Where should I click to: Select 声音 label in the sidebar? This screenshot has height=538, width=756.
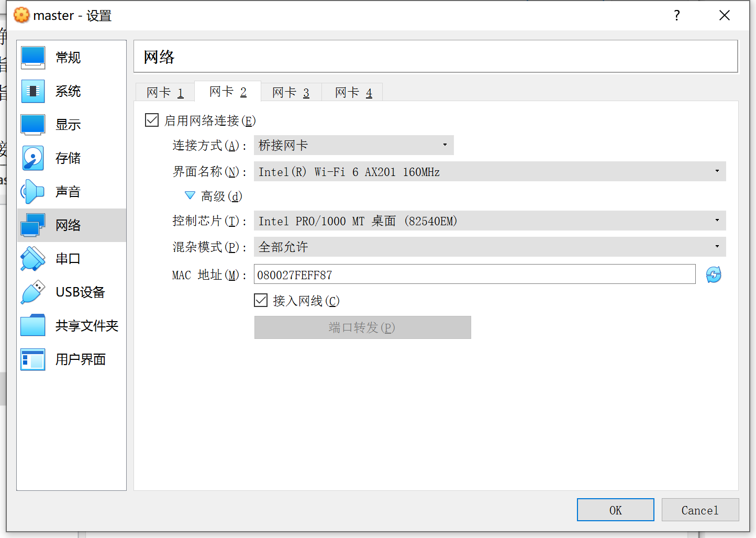[68, 192]
